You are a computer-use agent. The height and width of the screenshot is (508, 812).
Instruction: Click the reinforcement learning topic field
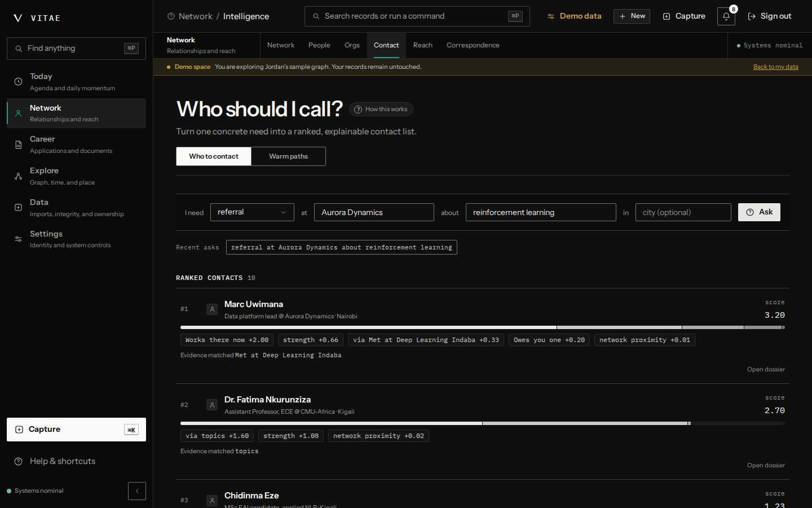(x=541, y=212)
